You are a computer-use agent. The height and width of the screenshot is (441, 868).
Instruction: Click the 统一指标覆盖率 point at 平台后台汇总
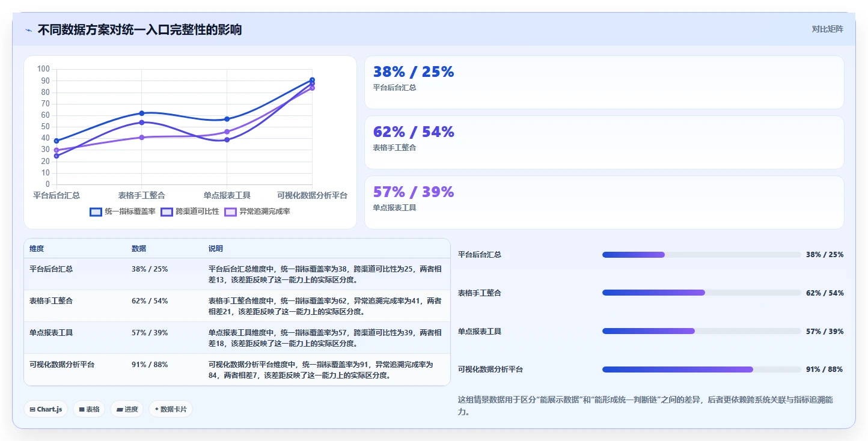click(x=57, y=141)
